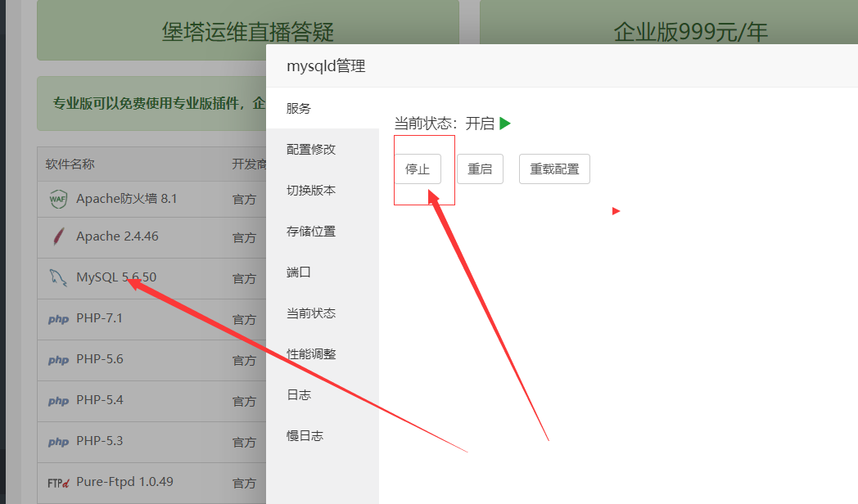Click the Apache防火墙 8.1 name
The image size is (858, 504).
[126, 199]
